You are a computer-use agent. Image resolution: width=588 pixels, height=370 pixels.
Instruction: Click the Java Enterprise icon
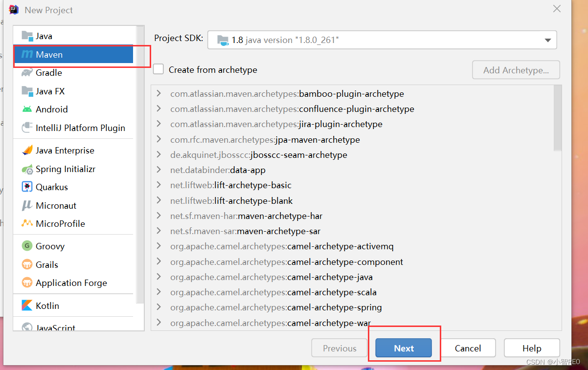click(x=27, y=151)
